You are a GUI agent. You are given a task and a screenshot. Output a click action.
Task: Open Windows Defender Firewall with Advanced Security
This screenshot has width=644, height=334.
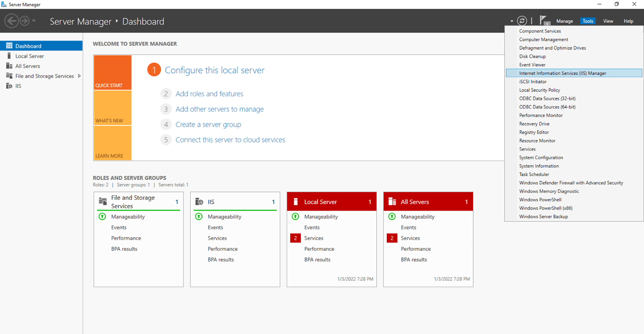click(x=574, y=183)
